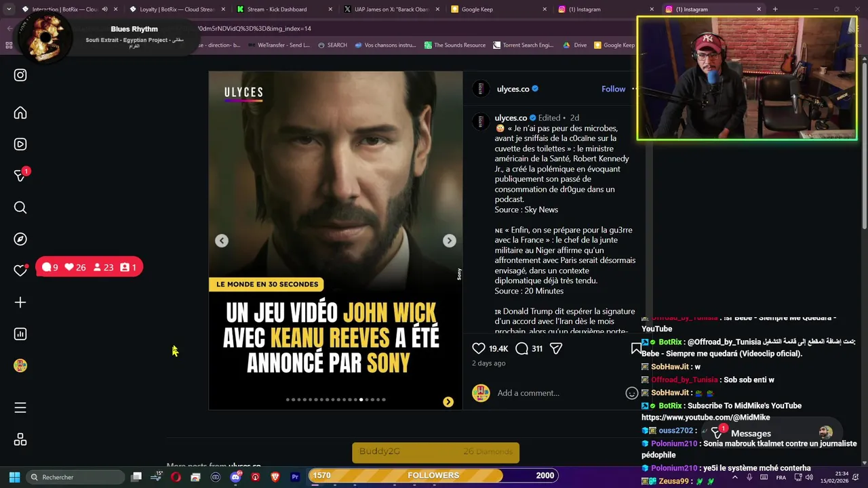Viewport: 868px width, 488px height.
Task: Open Notifications heart icon in sidebar
Action: pos(20,270)
